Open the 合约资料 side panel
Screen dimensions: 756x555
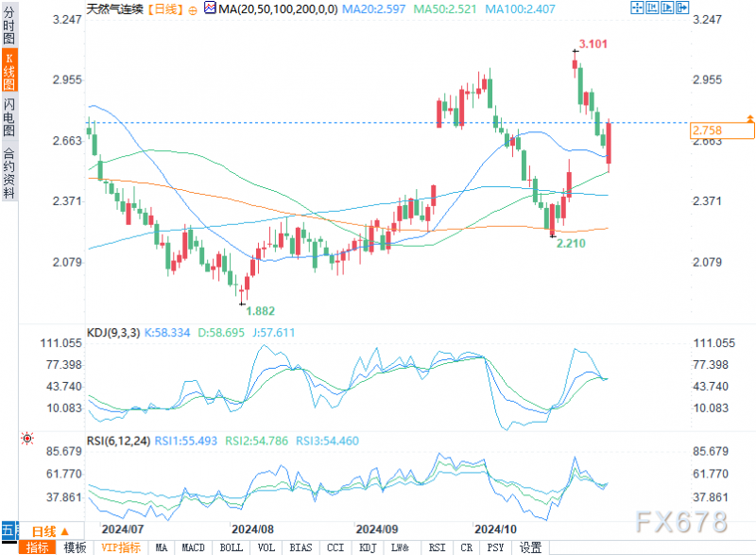[9, 173]
